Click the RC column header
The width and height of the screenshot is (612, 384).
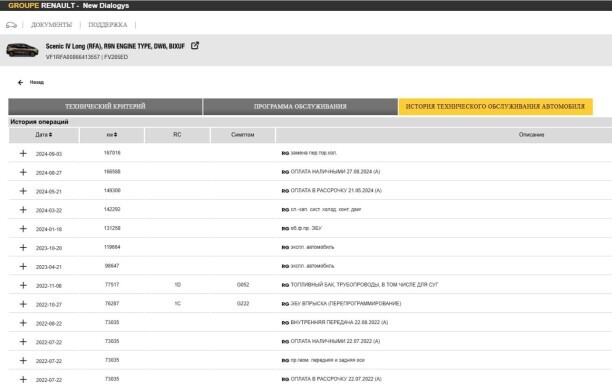pyautogui.click(x=177, y=135)
